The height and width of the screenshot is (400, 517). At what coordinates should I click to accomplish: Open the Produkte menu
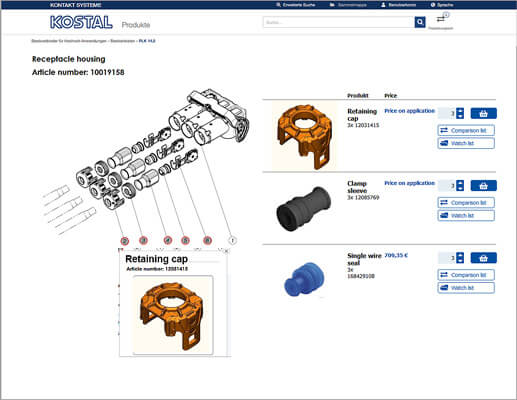click(x=136, y=25)
